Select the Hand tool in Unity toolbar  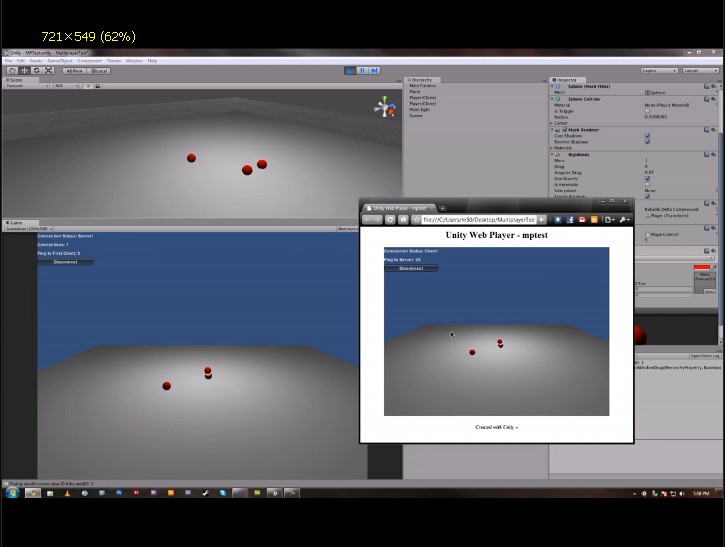tap(12, 71)
